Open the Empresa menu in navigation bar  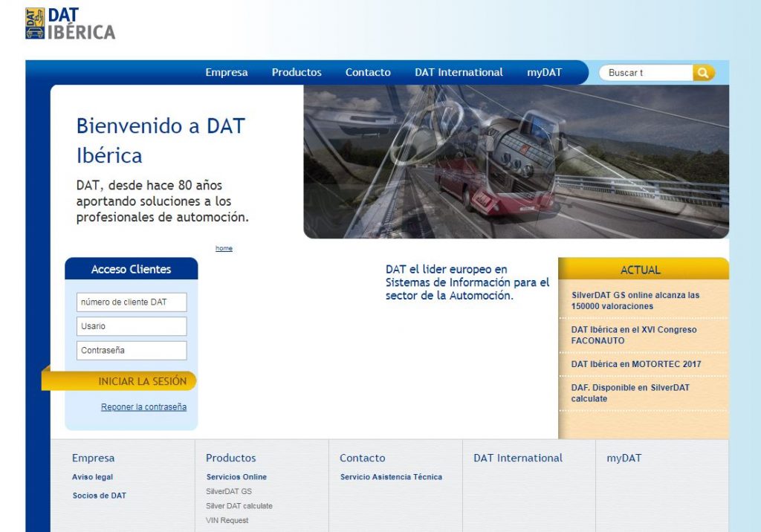coord(226,72)
